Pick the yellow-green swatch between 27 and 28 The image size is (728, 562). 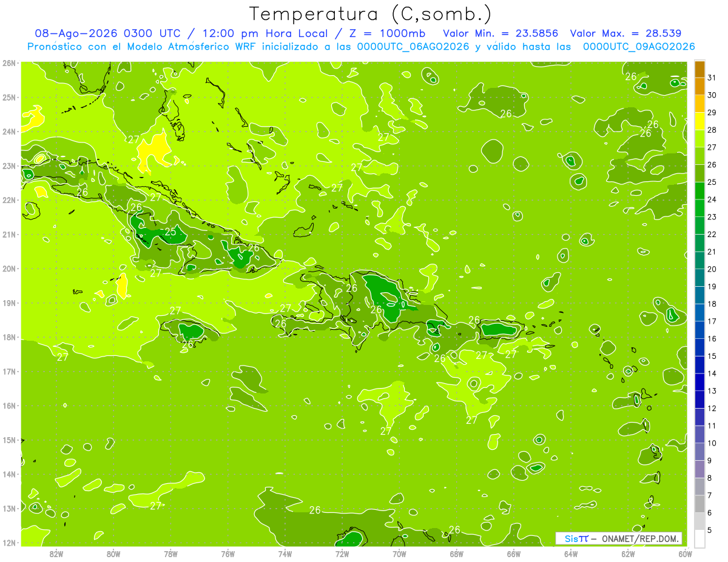(x=699, y=139)
